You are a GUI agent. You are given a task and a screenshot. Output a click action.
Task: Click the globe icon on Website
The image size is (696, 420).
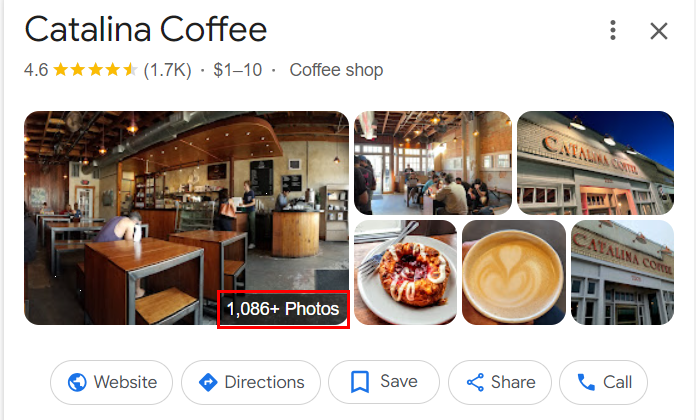pos(77,382)
